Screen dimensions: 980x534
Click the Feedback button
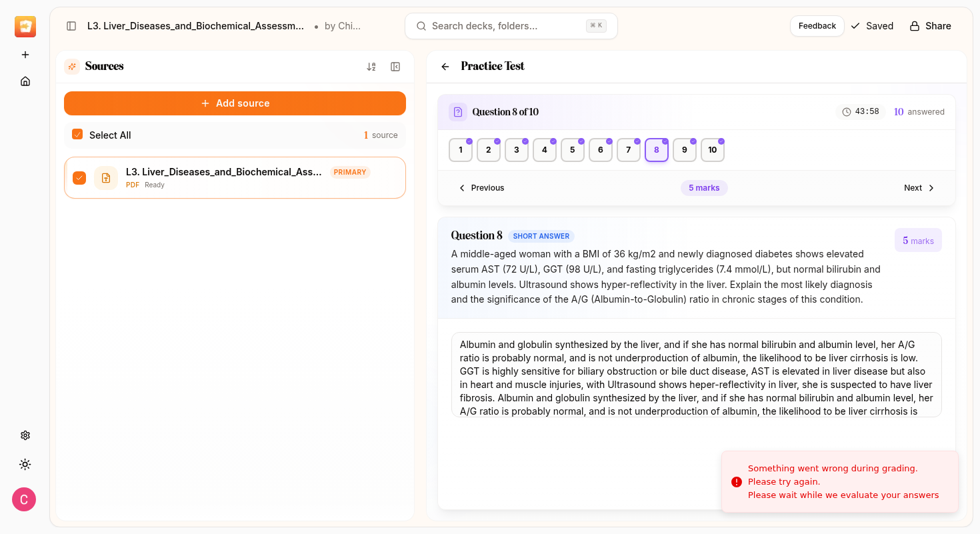(817, 26)
